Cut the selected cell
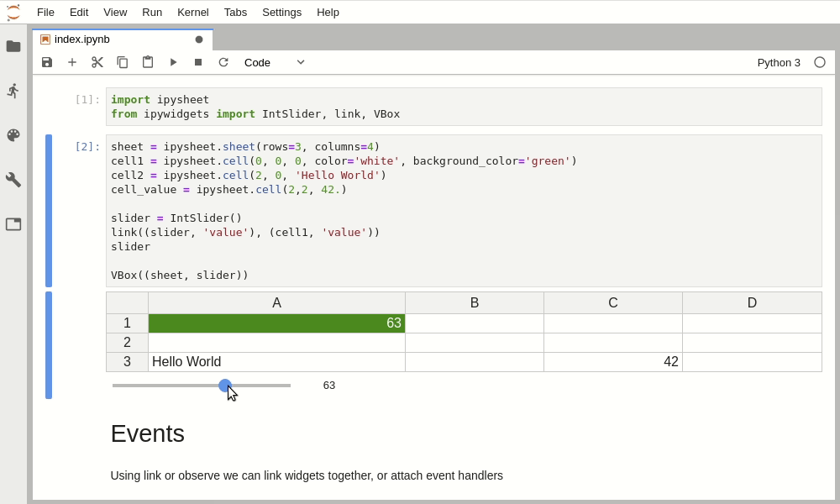The image size is (840, 504). click(x=97, y=62)
